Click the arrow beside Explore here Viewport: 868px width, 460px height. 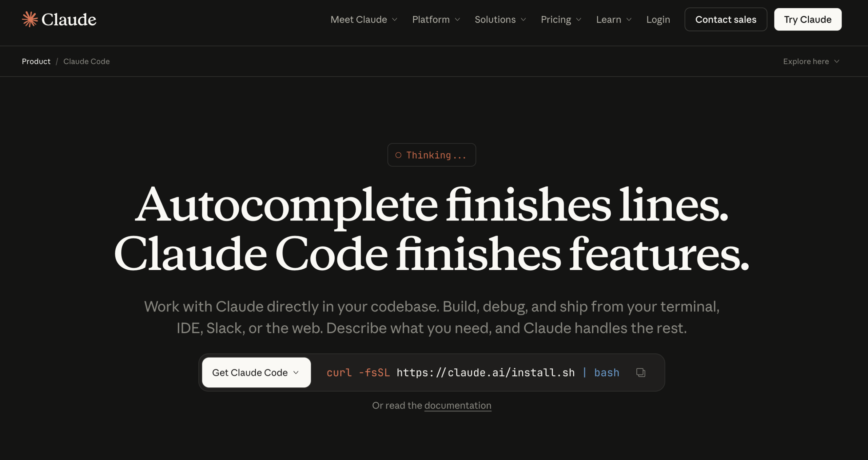pyautogui.click(x=837, y=61)
